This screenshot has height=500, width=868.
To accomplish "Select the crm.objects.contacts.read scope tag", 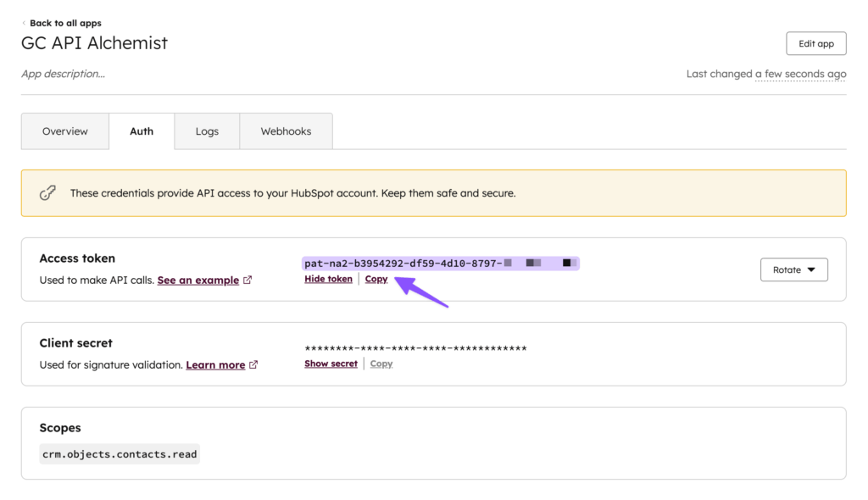I will coord(119,453).
